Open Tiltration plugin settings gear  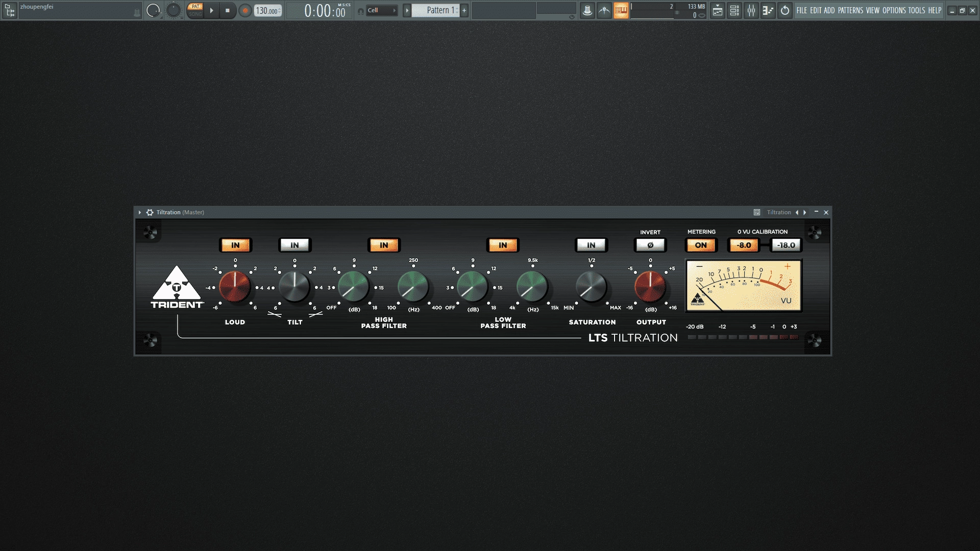point(150,212)
